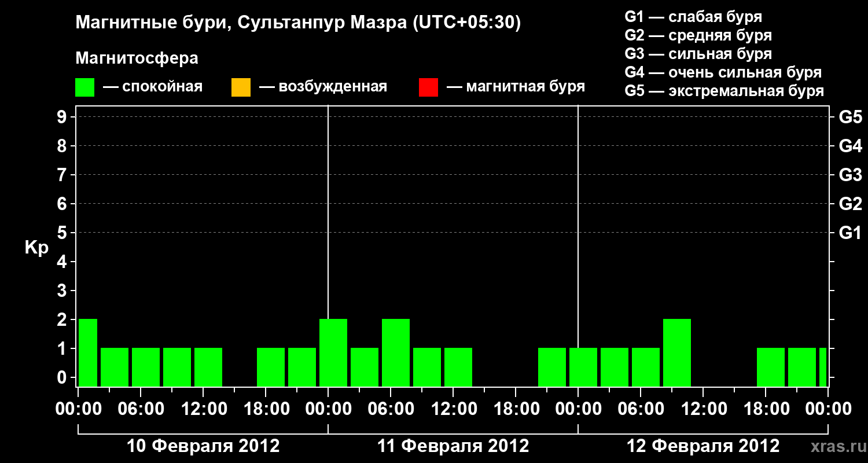Click the '— магнитная буря' legend label
Image resolution: width=868 pixels, height=463 pixels.
[x=516, y=87]
